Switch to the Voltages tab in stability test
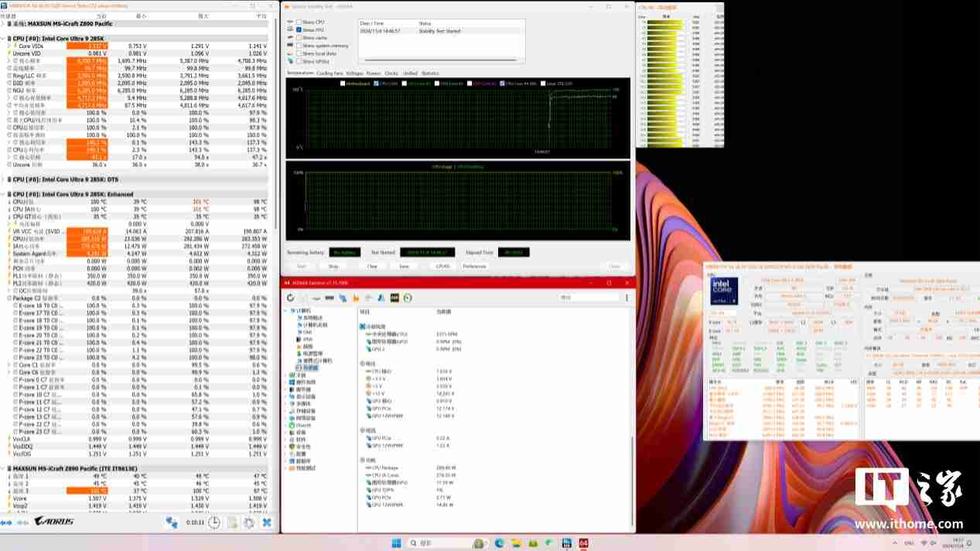The image size is (980, 551). [x=353, y=73]
